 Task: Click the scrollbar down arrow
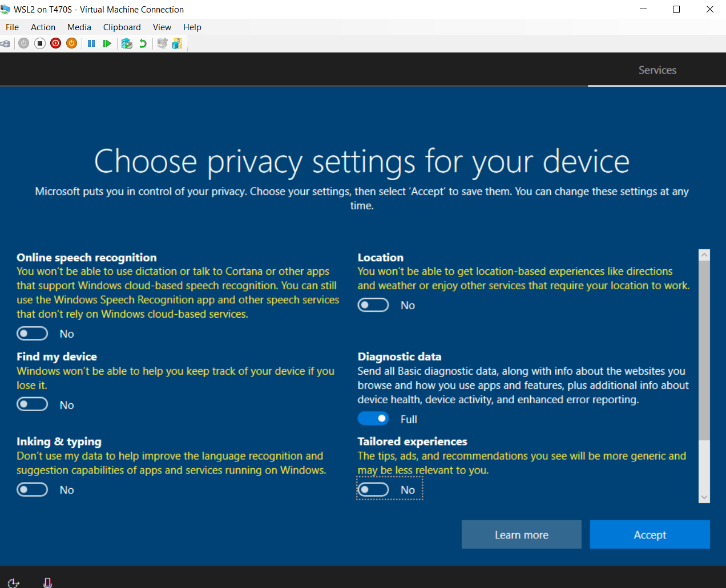tap(704, 497)
